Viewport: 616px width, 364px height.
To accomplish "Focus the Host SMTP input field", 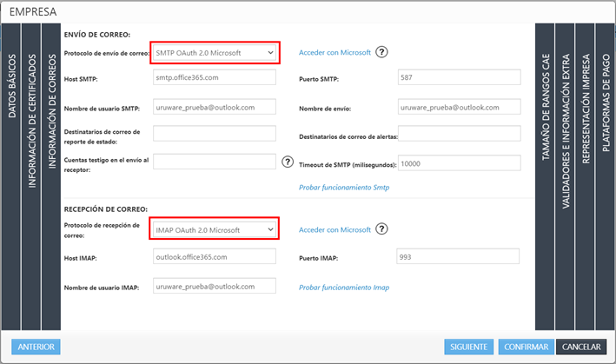I will pos(214,78).
